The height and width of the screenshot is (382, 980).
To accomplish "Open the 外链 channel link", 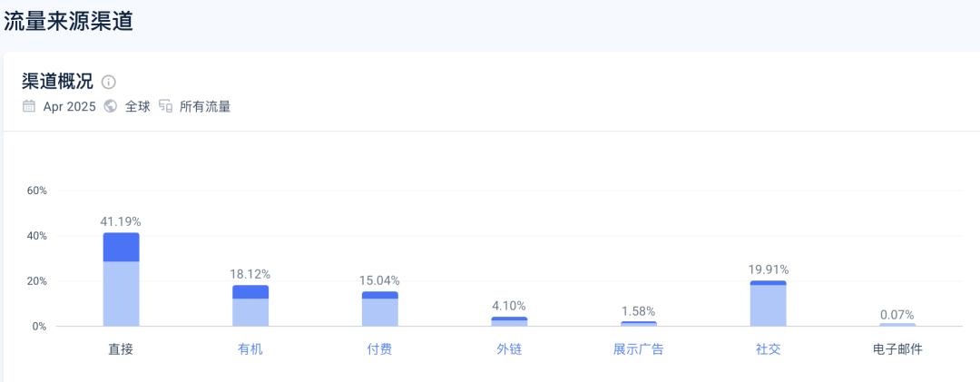I will point(509,349).
